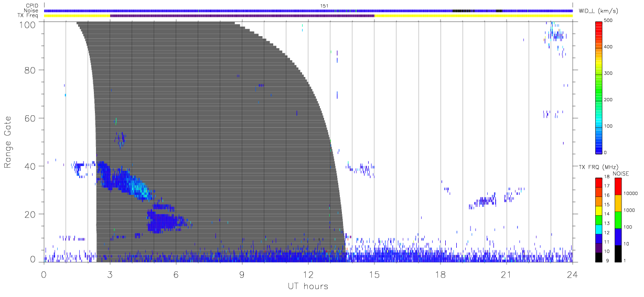Click the y-axis tick label 60
This screenshot has width=644, height=297.
pos(30,118)
